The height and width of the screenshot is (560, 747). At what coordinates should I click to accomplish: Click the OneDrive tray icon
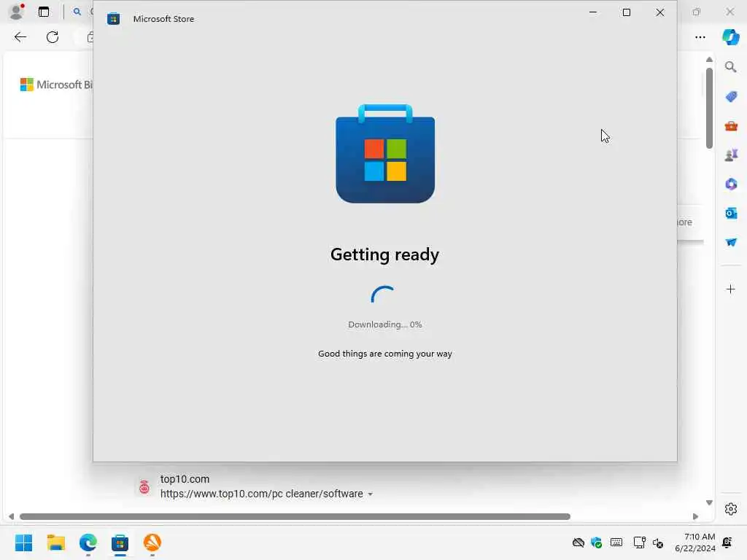[578, 542]
